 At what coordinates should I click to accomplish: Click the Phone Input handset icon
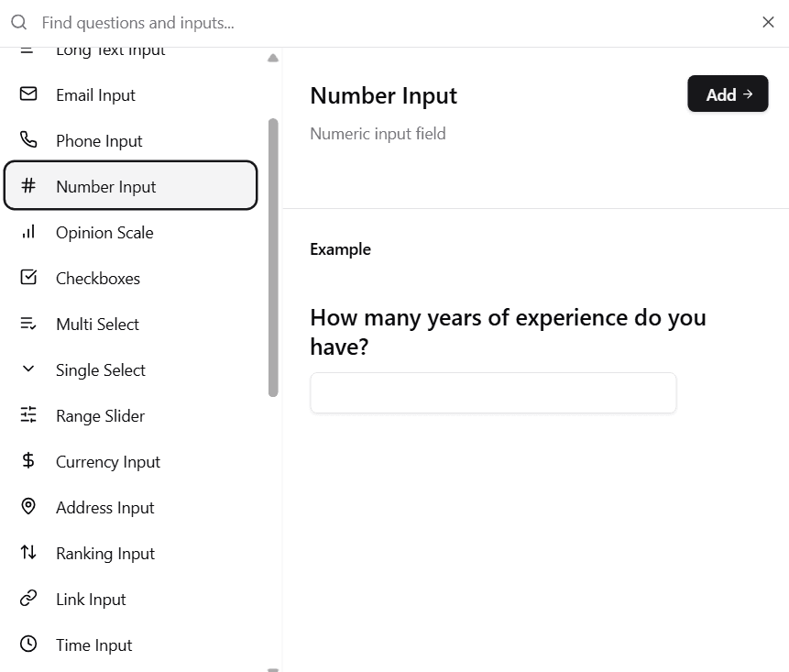coord(27,140)
